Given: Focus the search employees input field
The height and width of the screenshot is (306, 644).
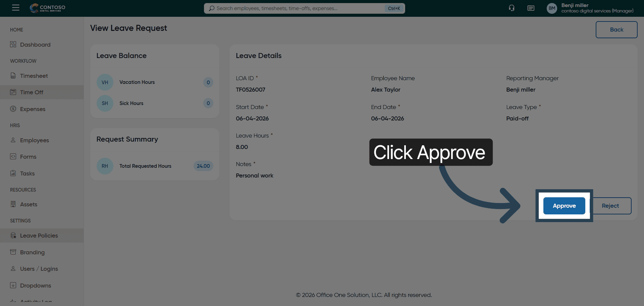Looking at the screenshot, I should [299, 8].
